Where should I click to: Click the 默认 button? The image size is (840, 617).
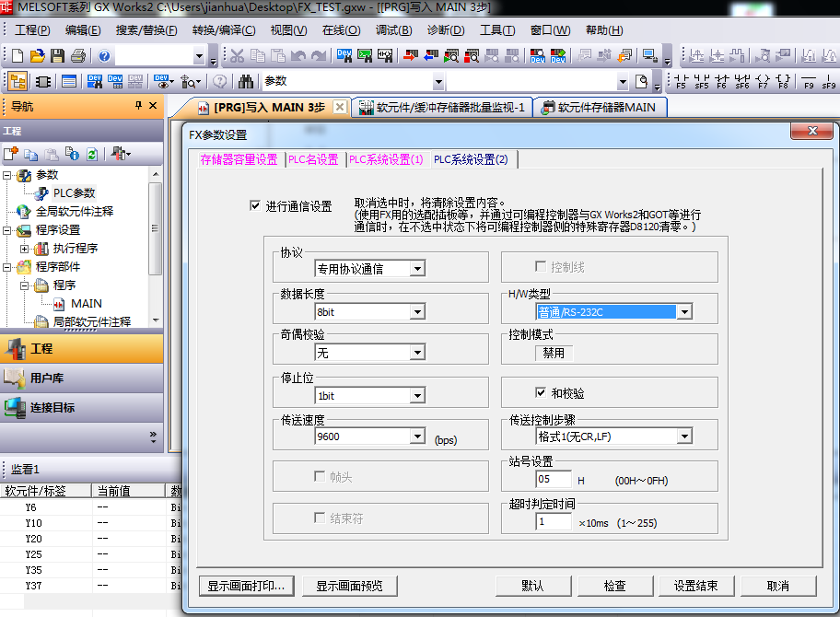coord(533,586)
